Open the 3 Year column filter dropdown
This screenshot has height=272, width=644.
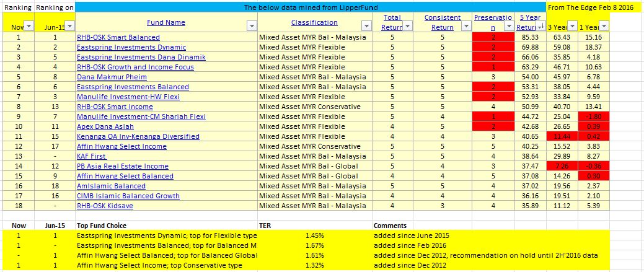572,26
